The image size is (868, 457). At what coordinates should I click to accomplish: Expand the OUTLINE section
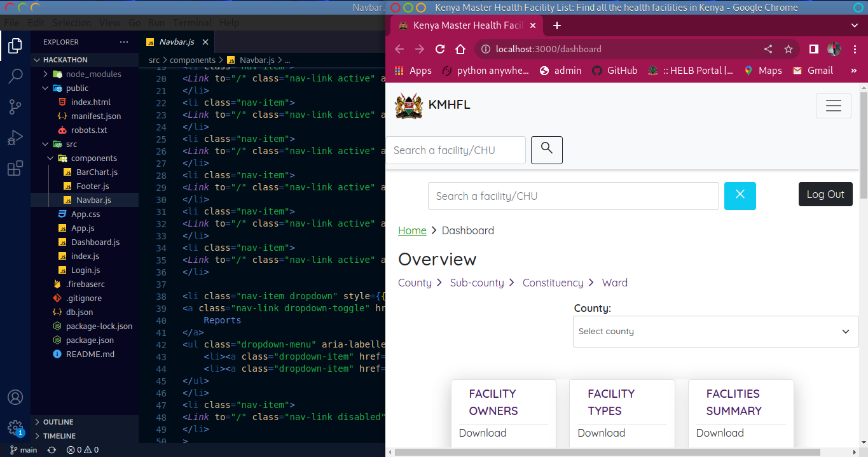coord(58,422)
